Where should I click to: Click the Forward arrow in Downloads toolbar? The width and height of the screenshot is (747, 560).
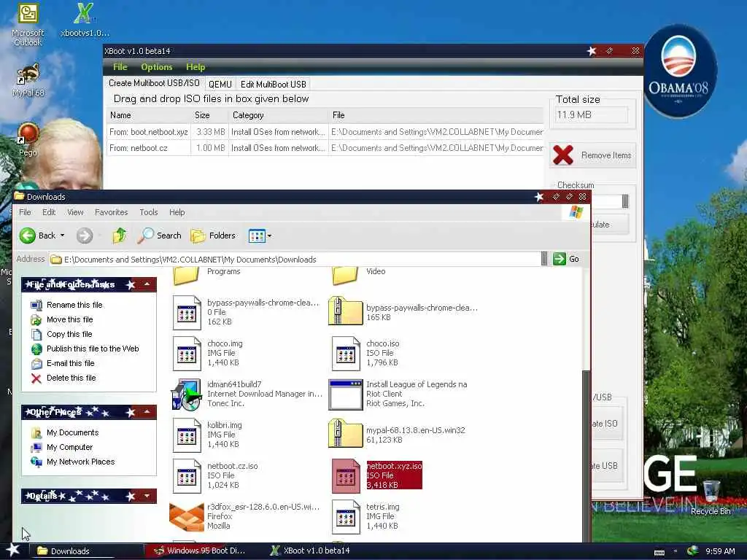[85, 236]
